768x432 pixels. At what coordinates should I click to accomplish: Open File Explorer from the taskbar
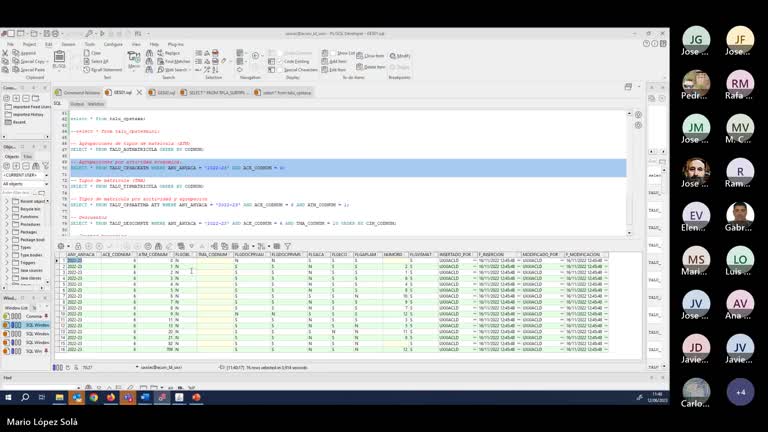[x=59, y=397]
